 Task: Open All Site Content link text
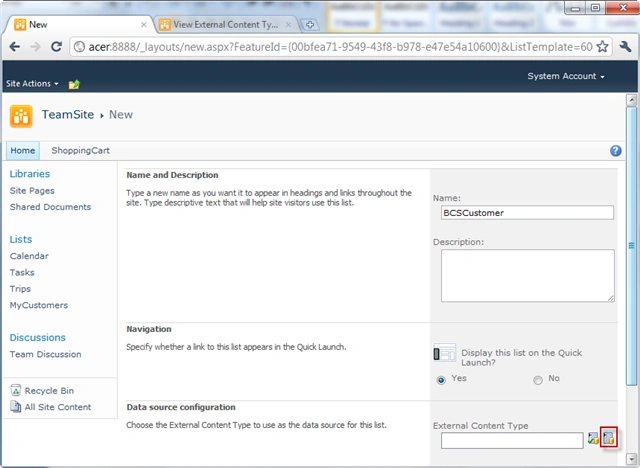point(58,407)
